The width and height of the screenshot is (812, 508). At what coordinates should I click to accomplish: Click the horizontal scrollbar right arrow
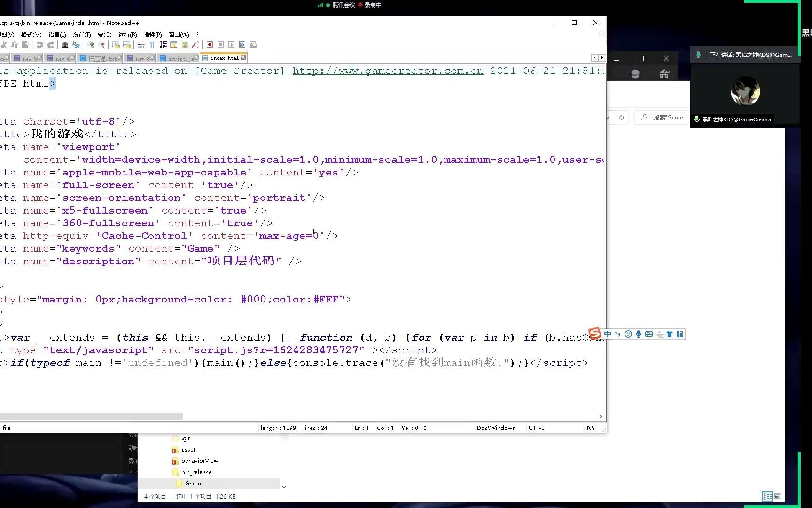point(601,416)
